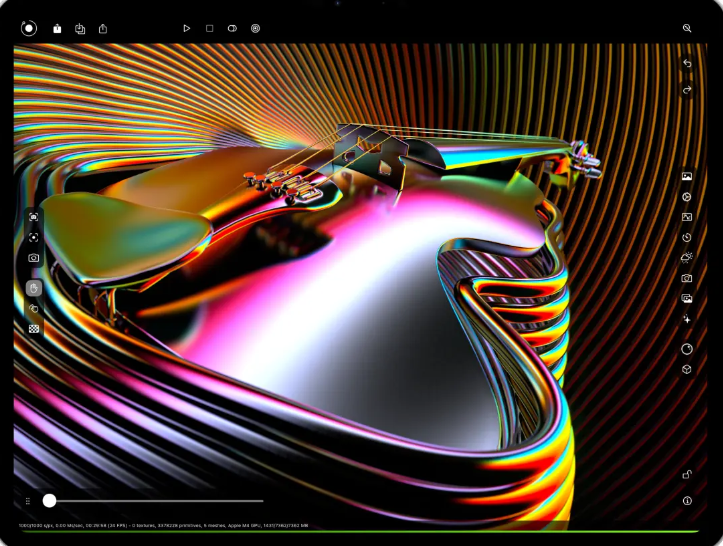Image resolution: width=723 pixels, height=546 pixels.
Task: Select the rotate hand gesture tool
Action: click(x=34, y=309)
